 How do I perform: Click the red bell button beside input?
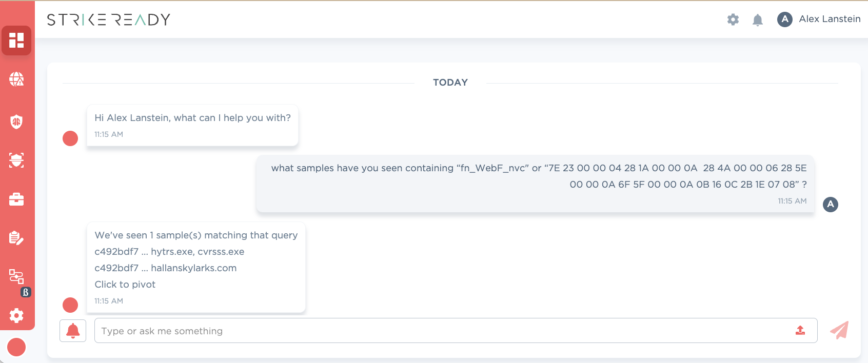(x=73, y=331)
